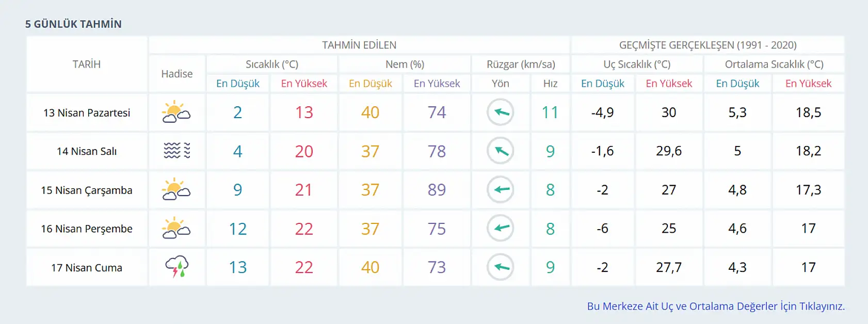Screen dimensions: 868x324
Task: Click the fog icon for 14 Nisan Salı
Action: (176, 151)
